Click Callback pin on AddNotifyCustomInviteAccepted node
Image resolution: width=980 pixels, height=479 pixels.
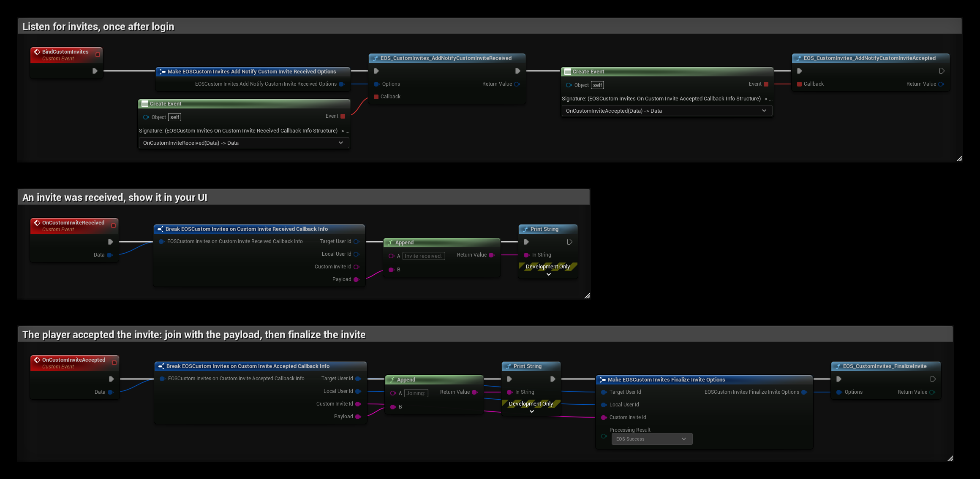[799, 84]
